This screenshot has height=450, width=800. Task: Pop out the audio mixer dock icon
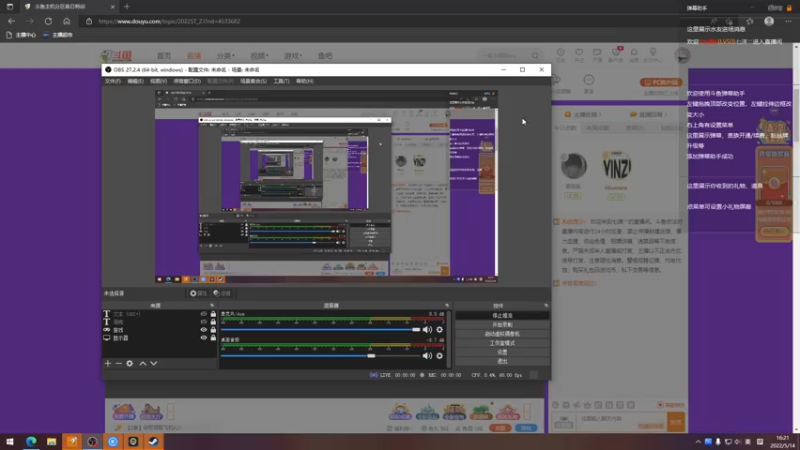pyautogui.click(x=447, y=306)
